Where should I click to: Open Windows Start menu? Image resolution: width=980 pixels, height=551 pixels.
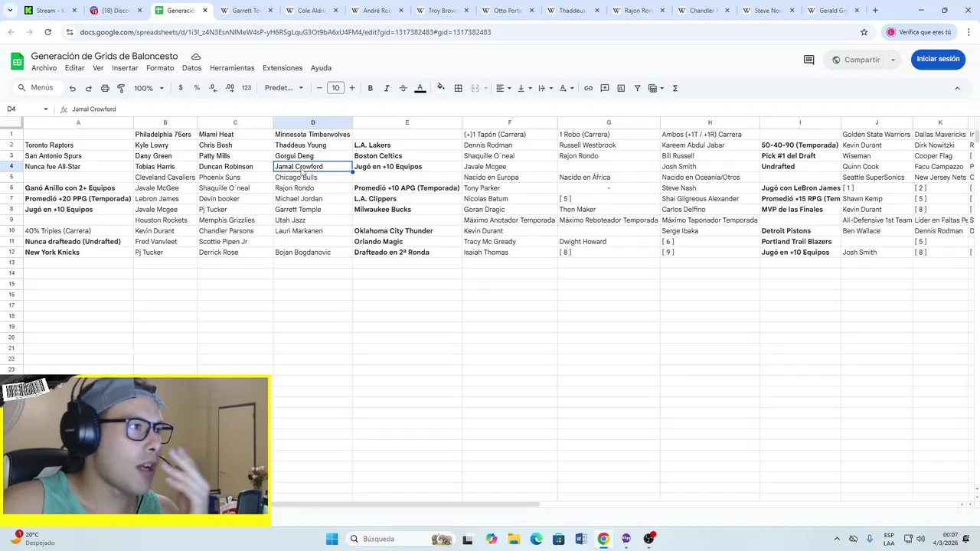[332, 539]
